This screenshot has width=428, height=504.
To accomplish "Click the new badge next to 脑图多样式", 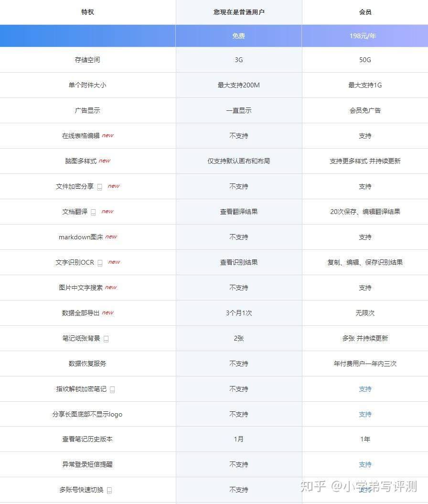I will click(104, 161).
